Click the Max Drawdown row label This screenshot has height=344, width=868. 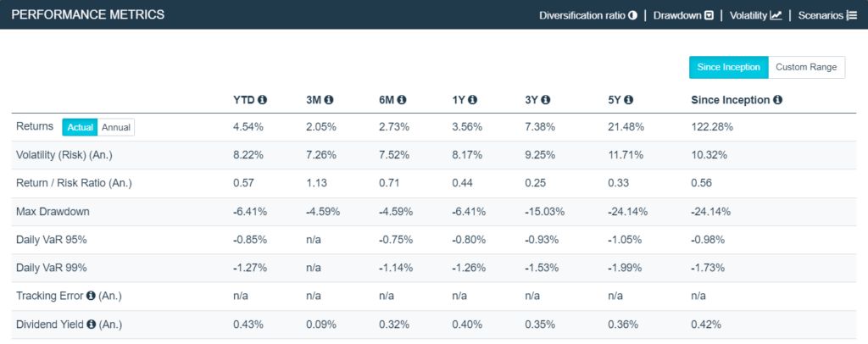click(53, 211)
